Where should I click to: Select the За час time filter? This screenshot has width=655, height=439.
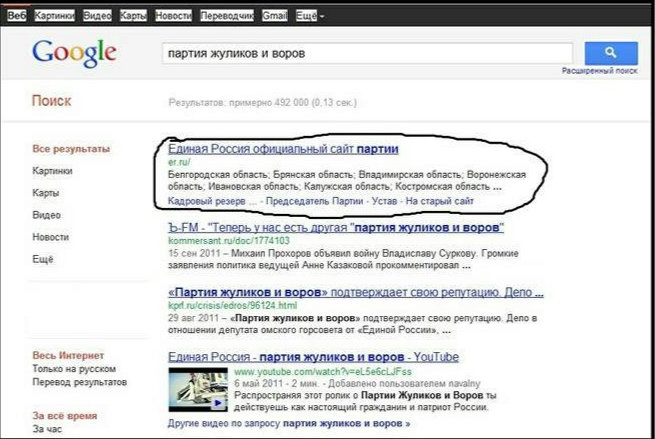tap(47, 429)
